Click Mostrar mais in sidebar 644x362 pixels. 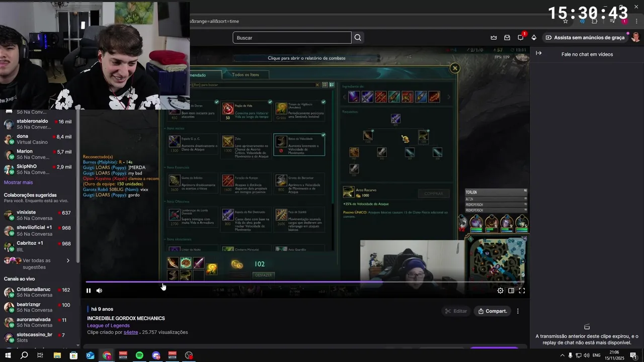point(18,183)
